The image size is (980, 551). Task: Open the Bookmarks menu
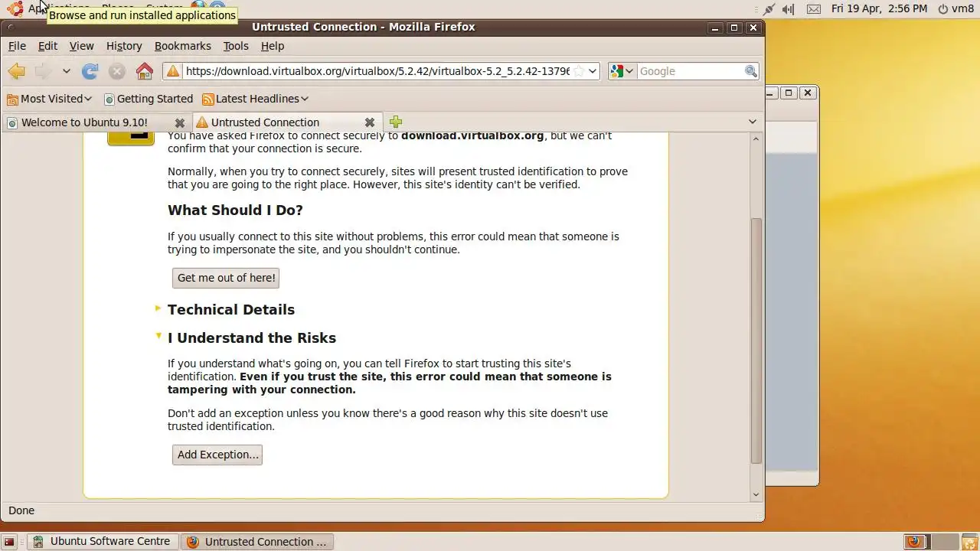click(x=182, y=46)
